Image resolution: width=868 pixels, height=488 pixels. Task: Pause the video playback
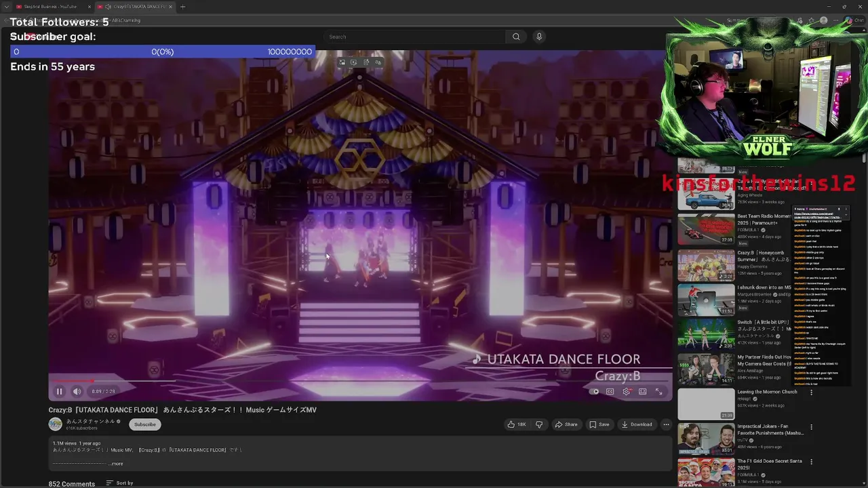59,391
